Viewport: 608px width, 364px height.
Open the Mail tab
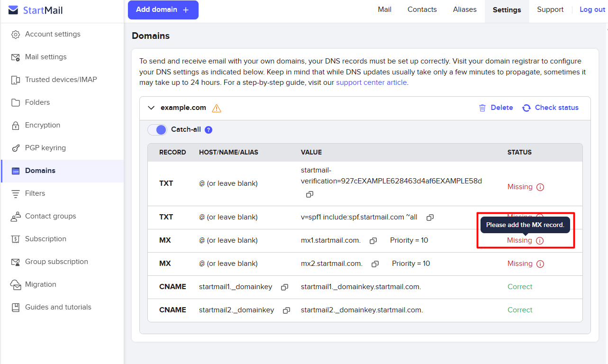pos(385,9)
